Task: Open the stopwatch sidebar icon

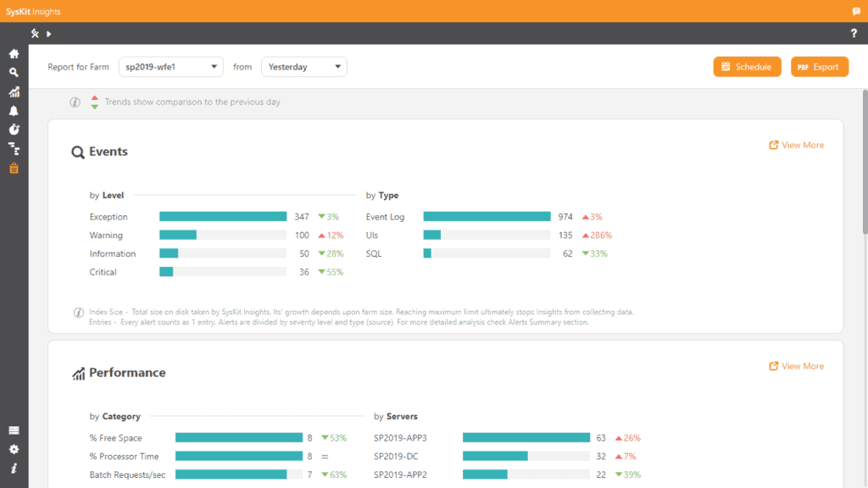Action: (14, 130)
